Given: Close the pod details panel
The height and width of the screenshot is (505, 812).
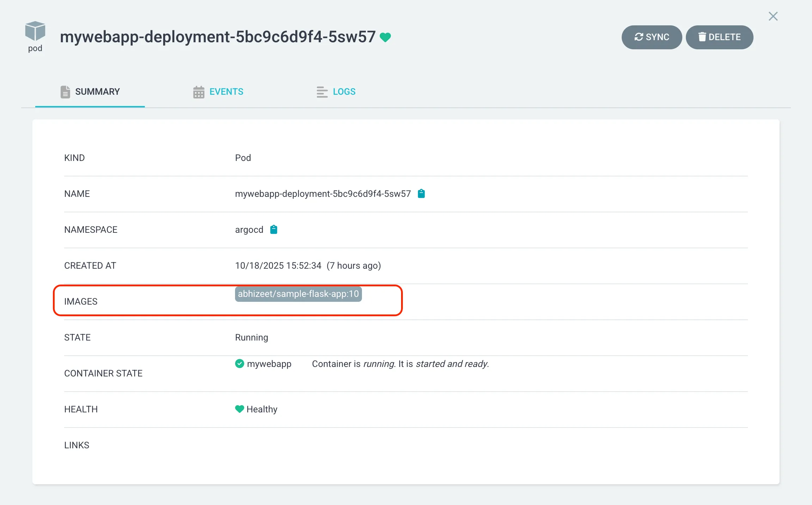Looking at the screenshot, I should [773, 16].
